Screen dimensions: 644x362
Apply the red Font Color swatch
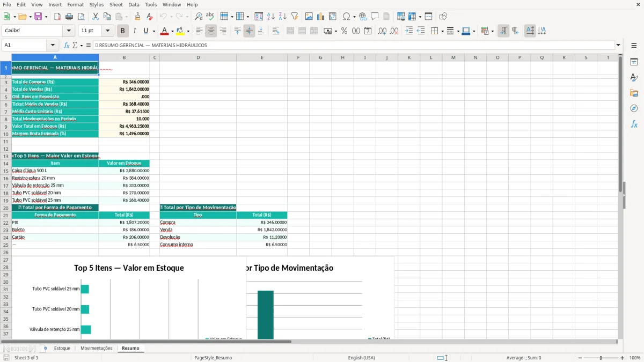pyautogui.click(x=165, y=31)
